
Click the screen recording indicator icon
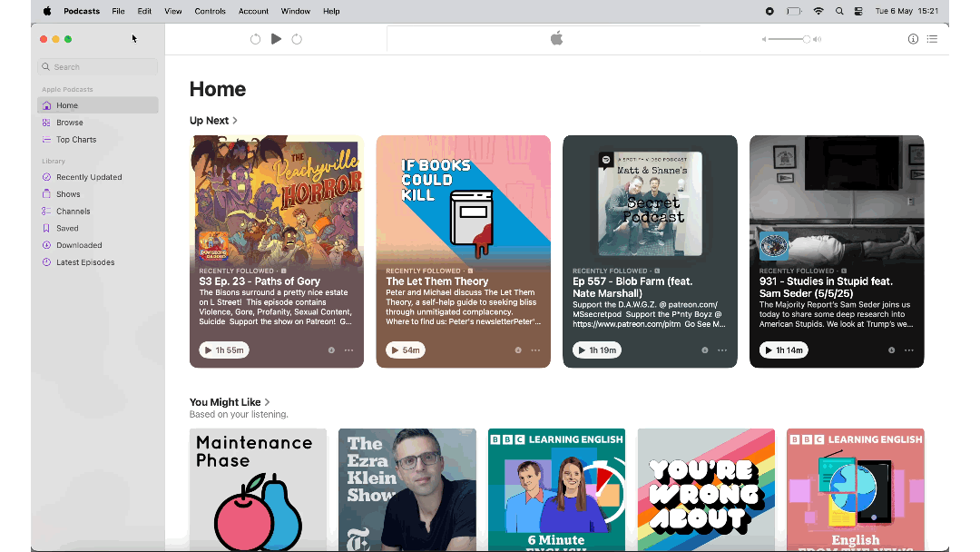point(769,11)
